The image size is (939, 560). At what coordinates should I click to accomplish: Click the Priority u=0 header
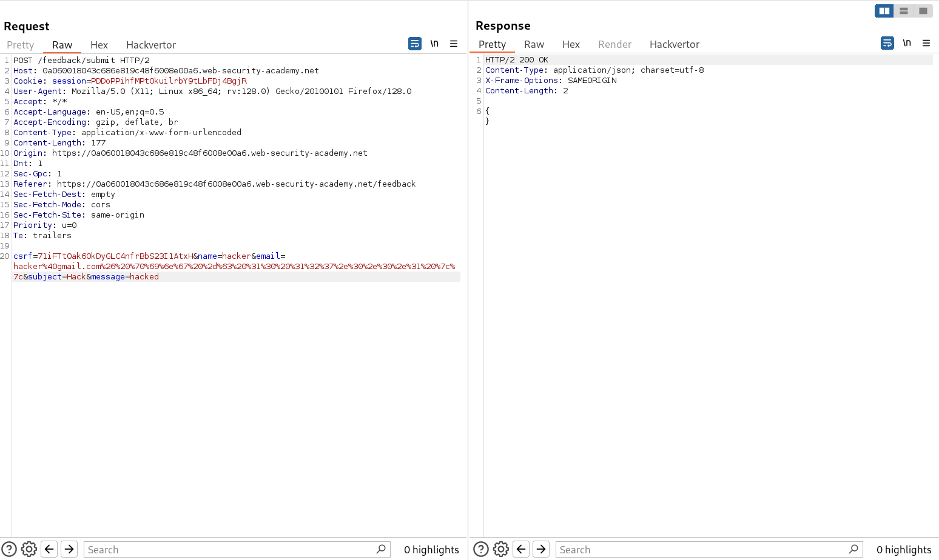pyautogui.click(x=45, y=225)
